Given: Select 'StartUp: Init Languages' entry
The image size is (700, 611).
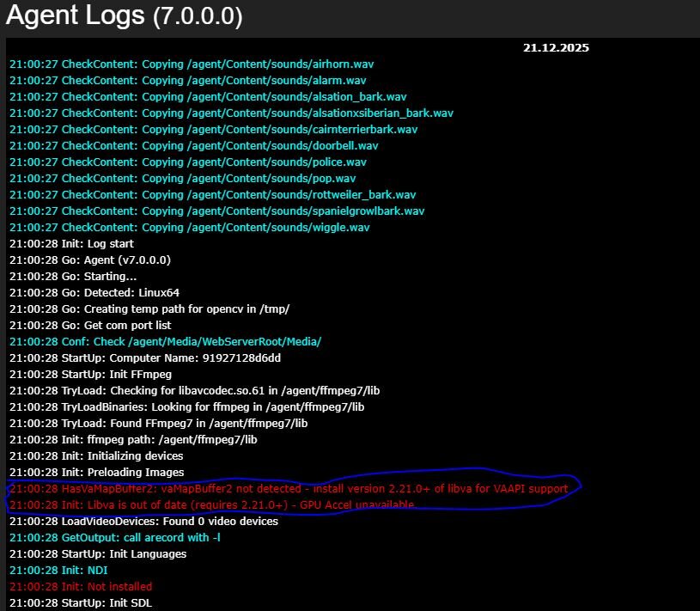Looking at the screenshot, I should tap(98, 553).
